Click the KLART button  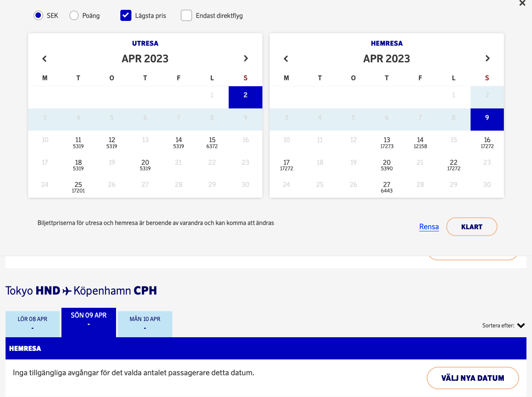[471, 227]
